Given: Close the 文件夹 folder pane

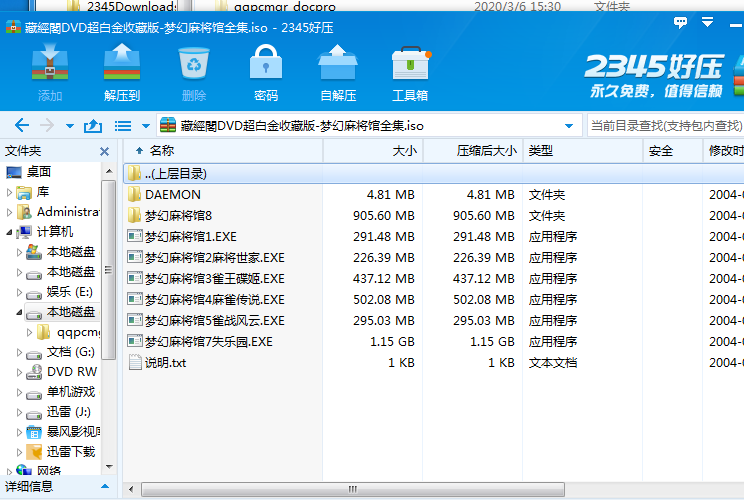Looking at the screenshot, I should 104,151.
